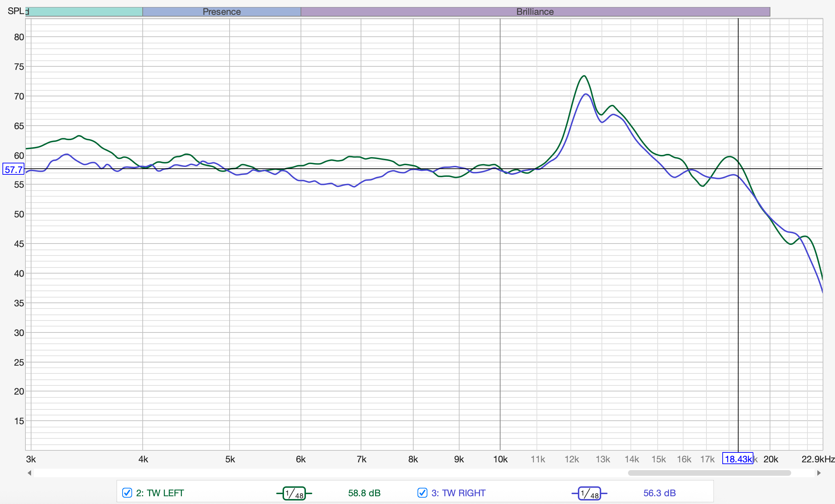Select the Brilliance frequency band bar
Image resolution: width=835 pixels, height=504 pixels.
coord(535,12)
